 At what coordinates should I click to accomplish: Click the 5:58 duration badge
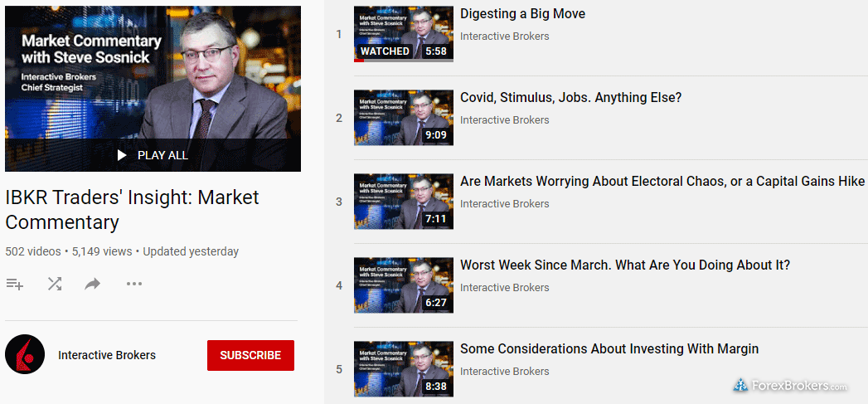point(436,51)
